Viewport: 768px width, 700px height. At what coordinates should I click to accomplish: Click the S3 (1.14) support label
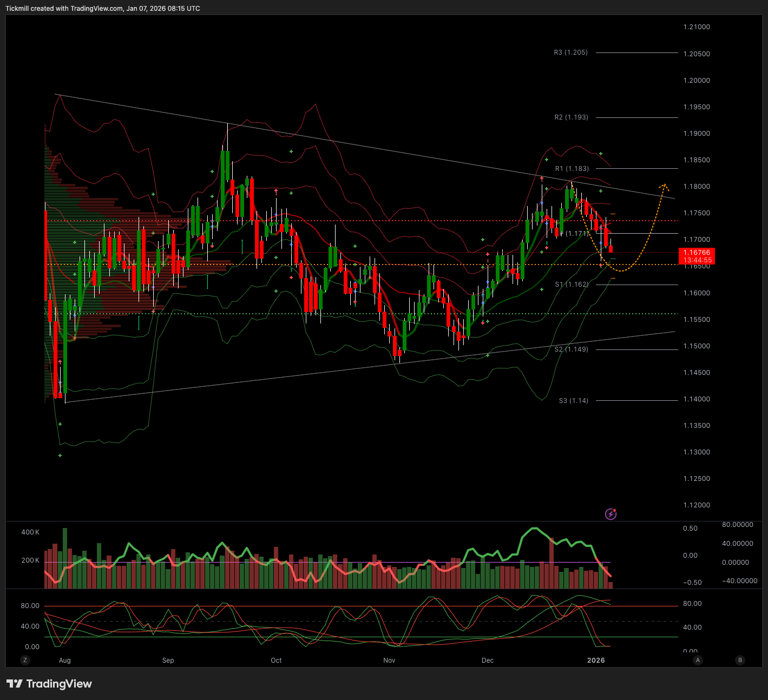[x=573, y=401]
